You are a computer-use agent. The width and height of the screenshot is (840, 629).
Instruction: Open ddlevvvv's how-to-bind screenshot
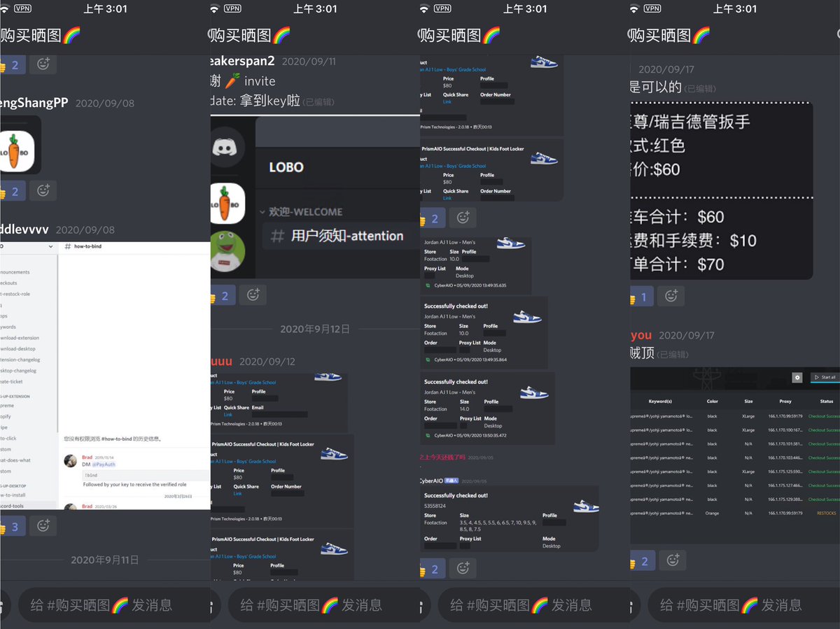(105, 376)
